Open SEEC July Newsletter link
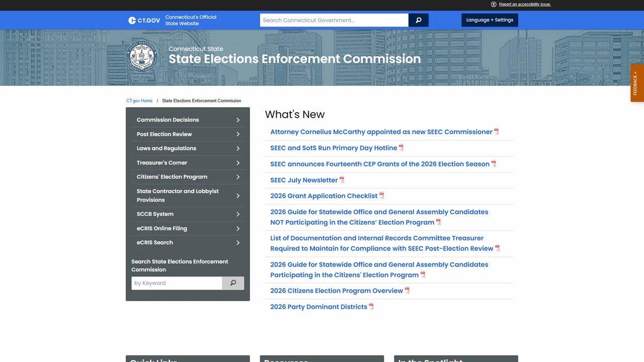Viewport: 644px width, 362px height. coord(304,180)
